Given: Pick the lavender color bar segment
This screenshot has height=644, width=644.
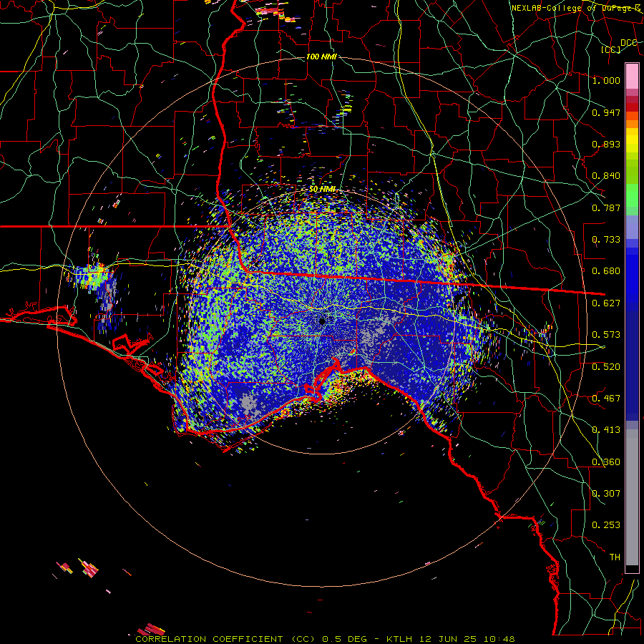Looking at the screenshot, I should click(632, 227).
